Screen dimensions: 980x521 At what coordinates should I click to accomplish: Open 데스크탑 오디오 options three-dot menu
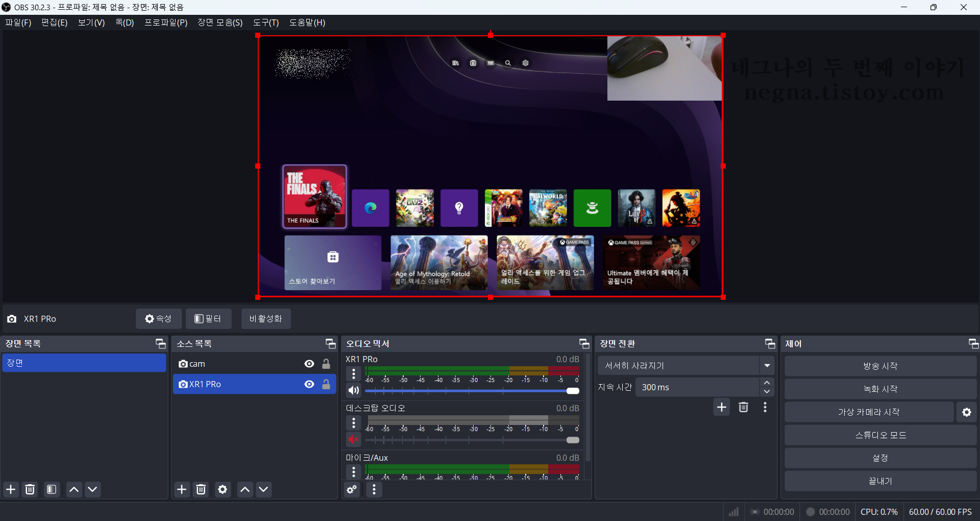click(x=354, y=423)
